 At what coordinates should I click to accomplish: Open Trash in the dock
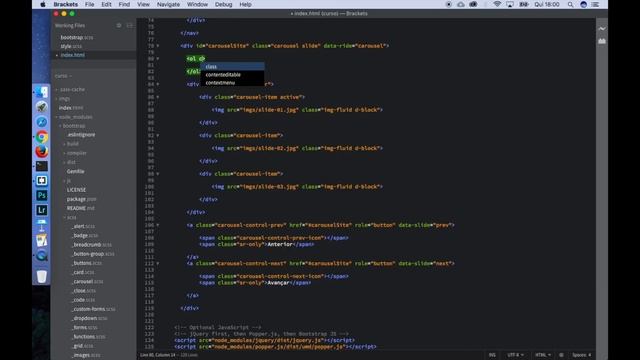pos(42,276)
